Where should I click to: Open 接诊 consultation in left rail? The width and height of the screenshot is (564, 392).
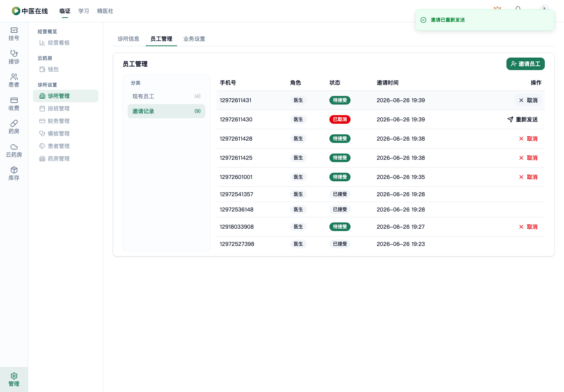(x=14, y=57)
